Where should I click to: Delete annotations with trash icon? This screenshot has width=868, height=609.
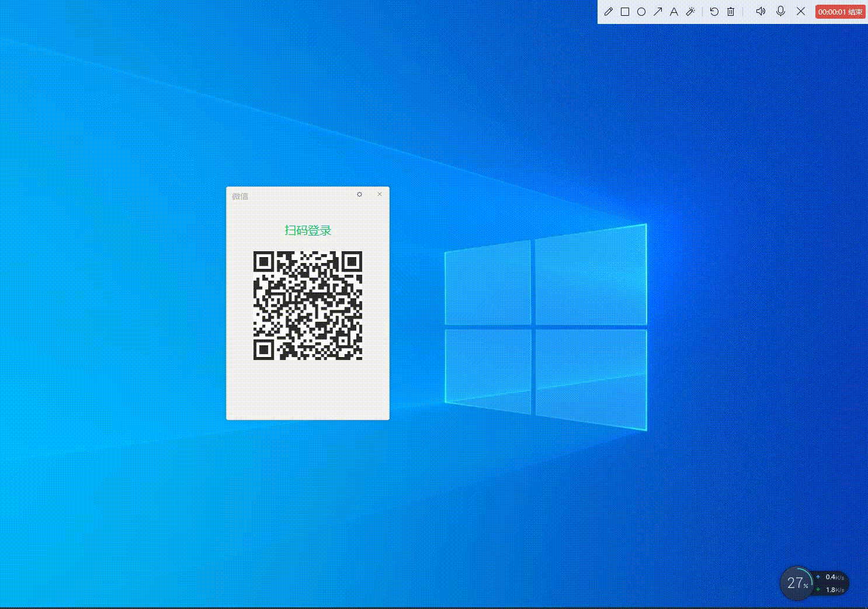tap(731, 12)
